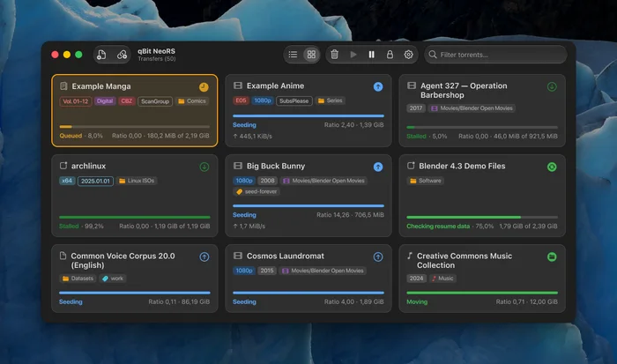Click the film icon beside Example Anime

pyautogui.click(x=238, y=85)
